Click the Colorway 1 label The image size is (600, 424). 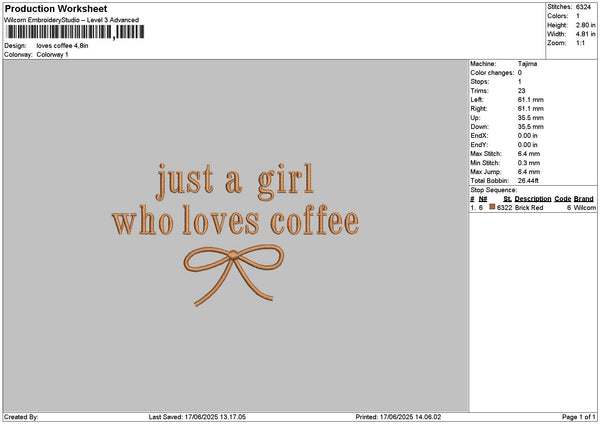[x=52, y=54]
